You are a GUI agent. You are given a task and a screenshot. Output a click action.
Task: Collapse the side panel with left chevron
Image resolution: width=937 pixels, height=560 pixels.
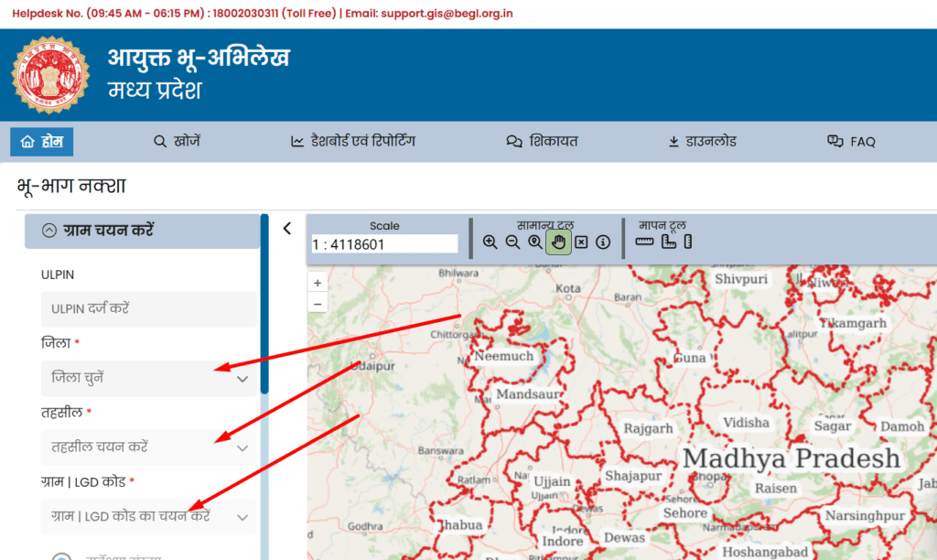(x=287, y=229)
